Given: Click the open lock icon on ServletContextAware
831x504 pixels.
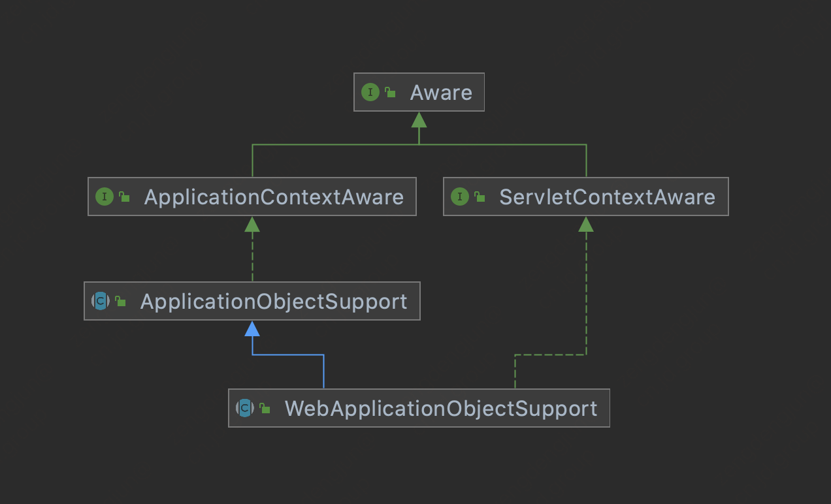Looking at the screenshot, I should tap(480, 197).
